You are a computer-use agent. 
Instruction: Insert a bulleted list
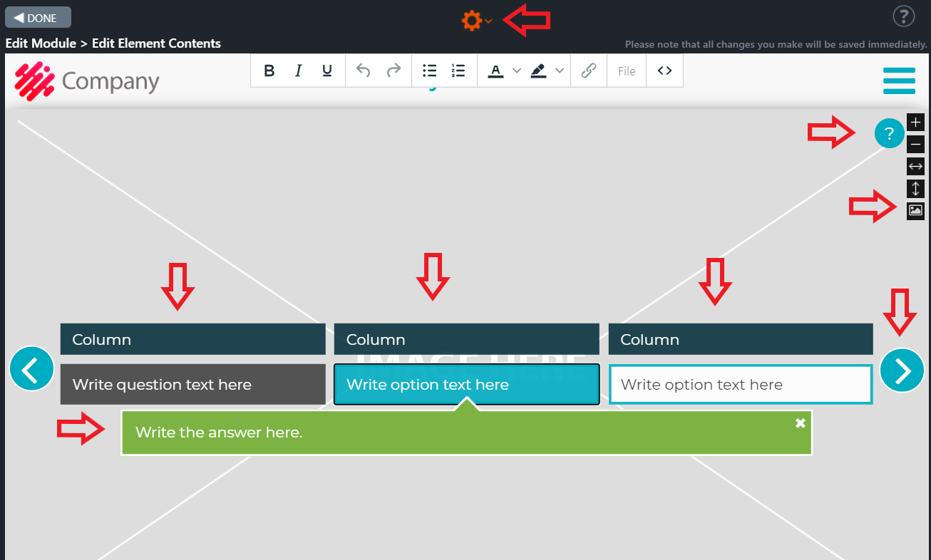click(x=429, y=71)
